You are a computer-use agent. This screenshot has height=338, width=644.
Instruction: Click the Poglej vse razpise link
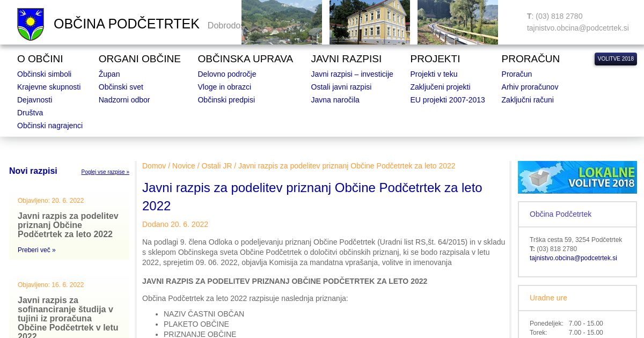pos(105,172)
